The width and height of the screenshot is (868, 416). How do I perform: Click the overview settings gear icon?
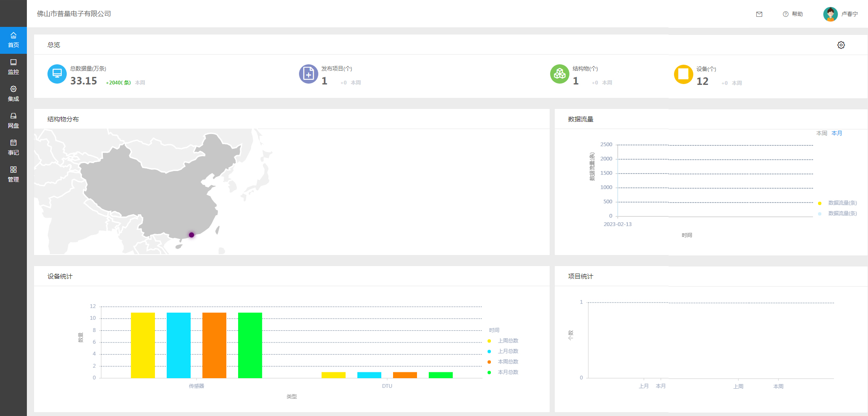(841, 45)
